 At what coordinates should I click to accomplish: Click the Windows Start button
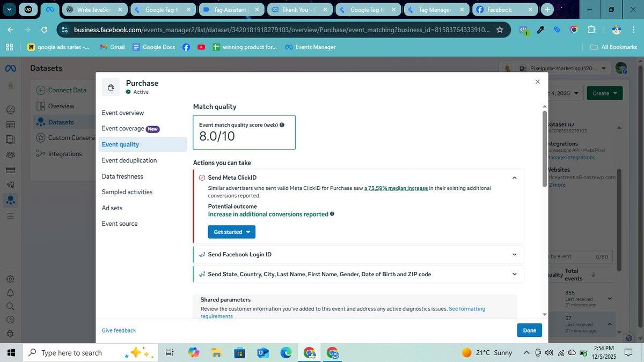11,352
